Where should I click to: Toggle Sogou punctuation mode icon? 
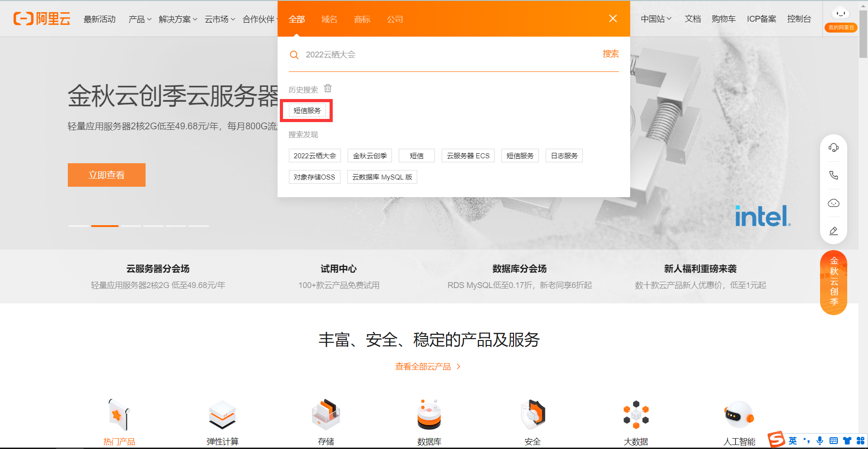807,441
